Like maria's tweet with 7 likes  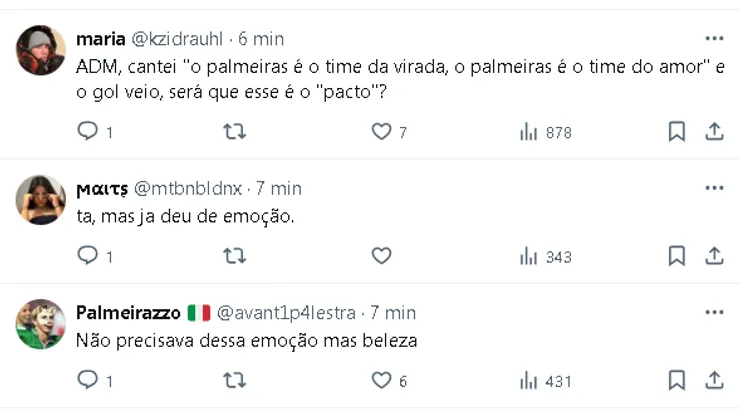click(x=381, y=132)
